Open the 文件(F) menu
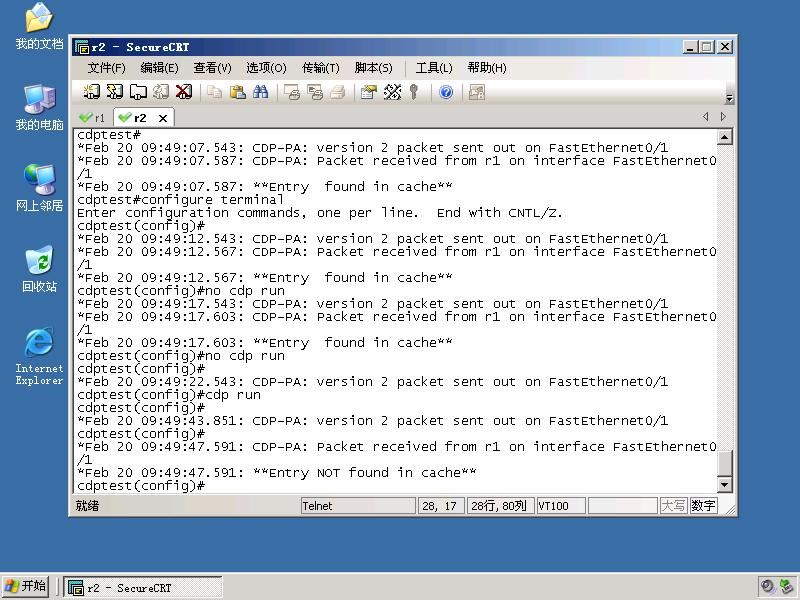 coord(106,68)
